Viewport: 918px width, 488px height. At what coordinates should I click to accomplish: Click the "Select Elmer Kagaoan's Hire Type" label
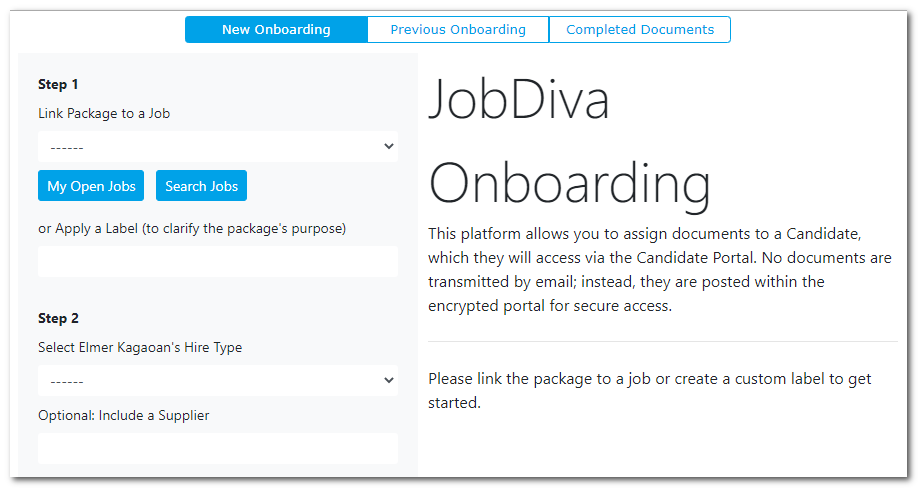pos(140,347)
